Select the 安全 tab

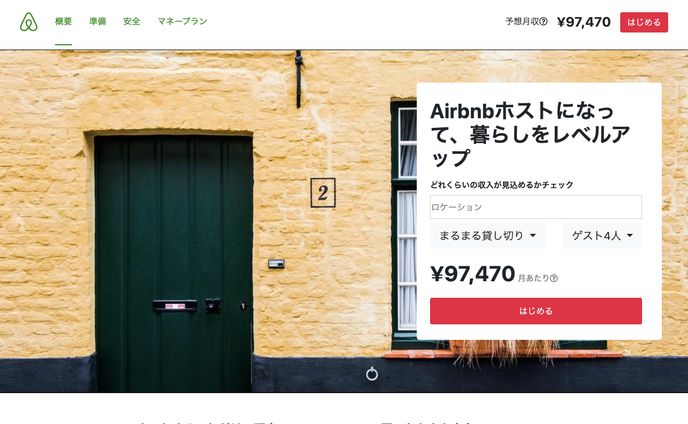pyautogui.click(x=132, y=21)
